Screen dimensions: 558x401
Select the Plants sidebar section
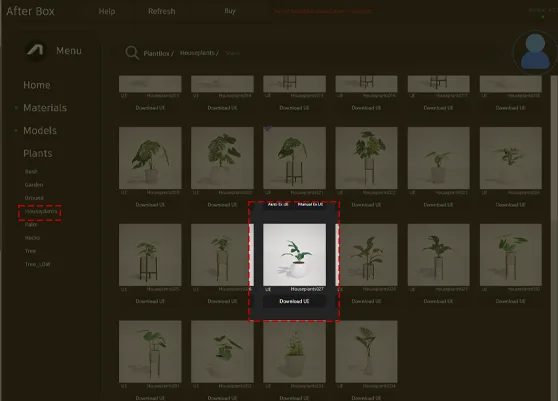pos(38,153)
